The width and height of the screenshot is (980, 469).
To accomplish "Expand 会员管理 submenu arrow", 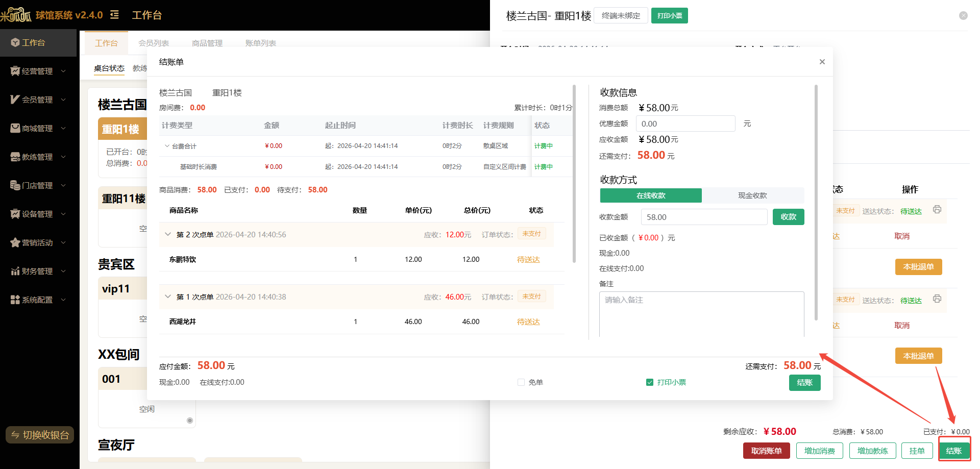I will [x=63, y=100].
